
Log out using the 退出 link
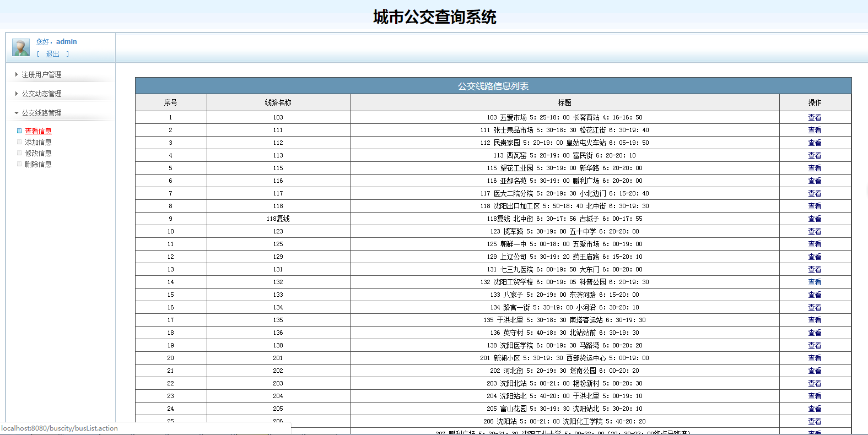click(52, 54)
